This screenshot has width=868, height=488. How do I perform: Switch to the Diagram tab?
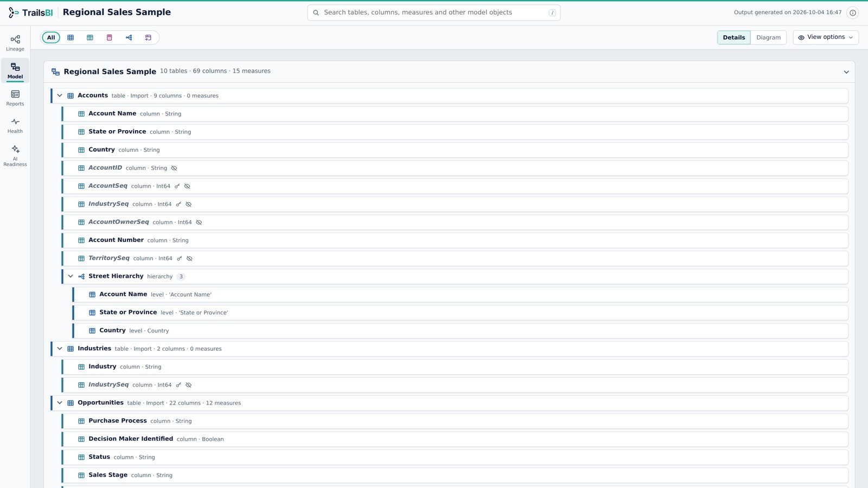(x=768, y=37)
